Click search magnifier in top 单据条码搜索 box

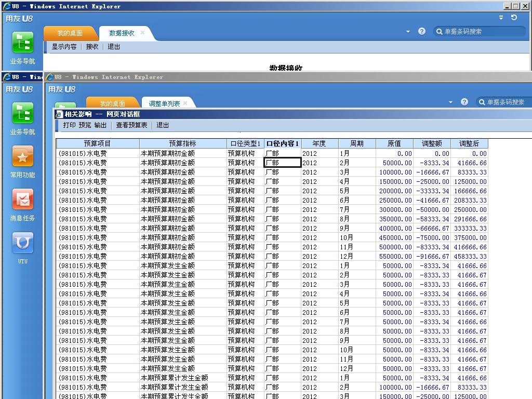pyautogui.click(x=439, y=32)
